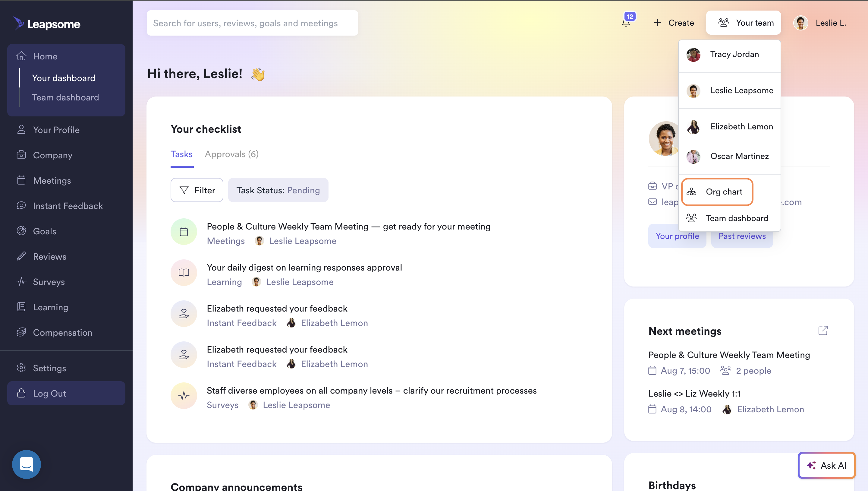Change the Task Status: Pending filter
Screen dimensions: 868x491
point(278,190)
